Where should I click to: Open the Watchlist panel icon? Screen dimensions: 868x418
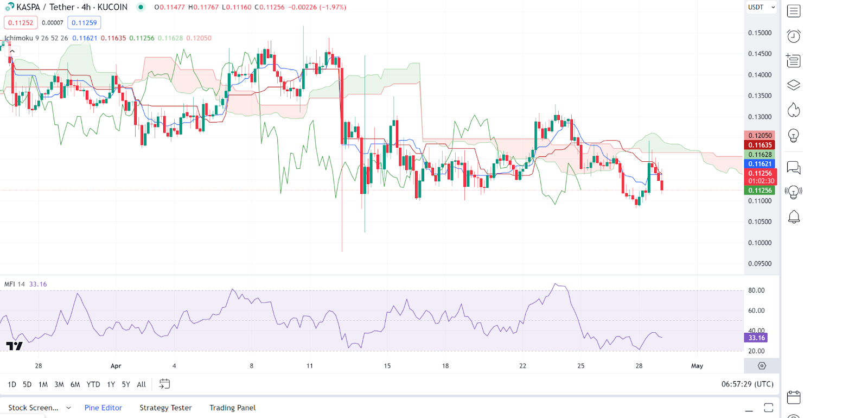tap(794, 11)
